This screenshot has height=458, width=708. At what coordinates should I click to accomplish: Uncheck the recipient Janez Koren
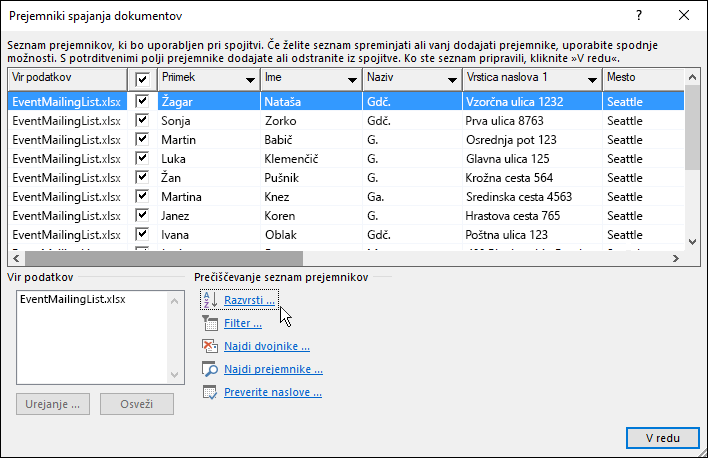142,215
